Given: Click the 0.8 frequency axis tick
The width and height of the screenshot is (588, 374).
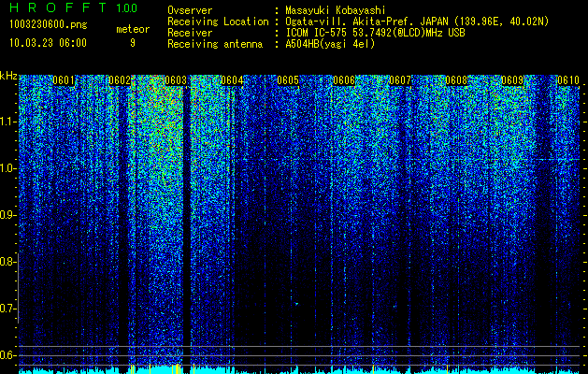Looking at the screenshot, I should (7, 262).
